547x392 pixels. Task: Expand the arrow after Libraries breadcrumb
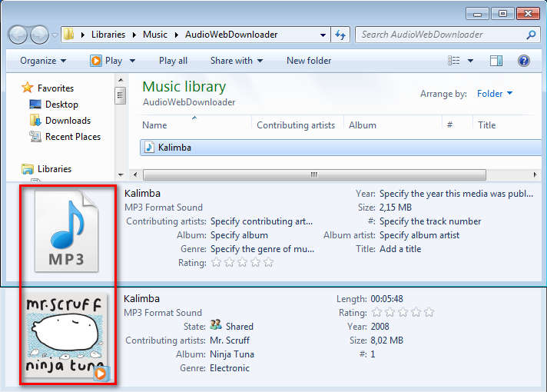(x=134, y=35)
